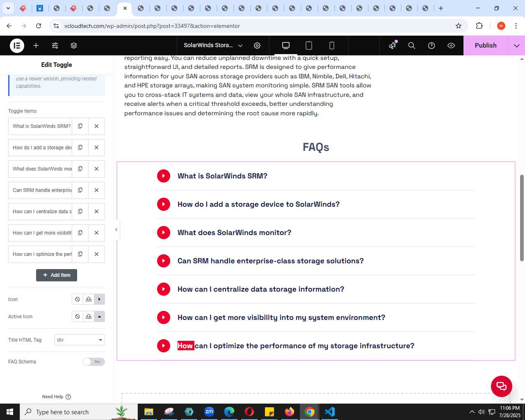Viewport: 525px width, 420px height.
Task: Remove the 'How can I centralize data' item
Action: 96,212
